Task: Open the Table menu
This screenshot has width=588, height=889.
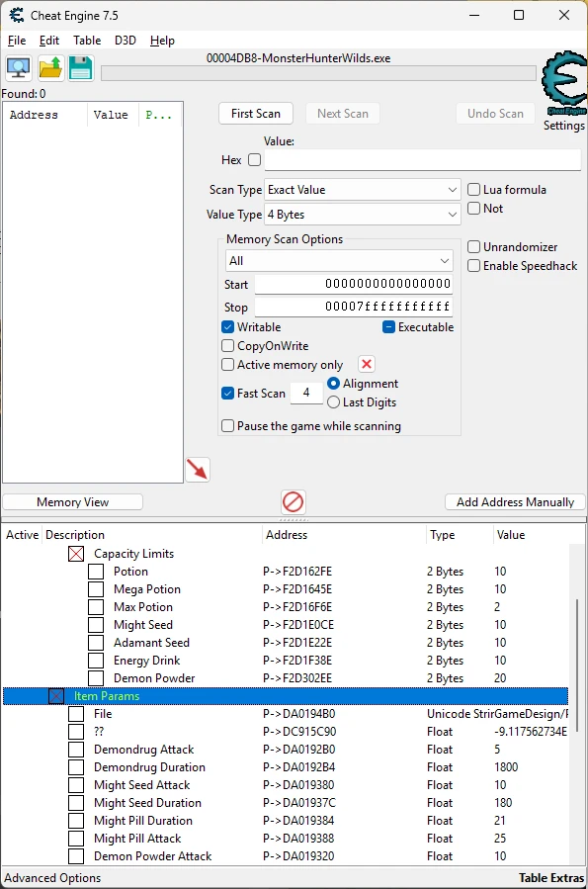Action: point(87,41)
